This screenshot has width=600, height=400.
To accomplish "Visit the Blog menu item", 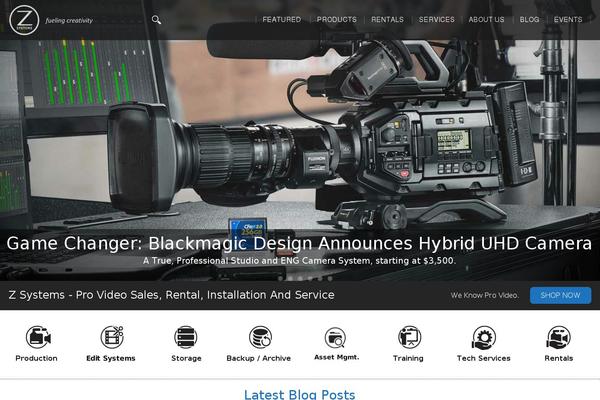I will (529, 20).
